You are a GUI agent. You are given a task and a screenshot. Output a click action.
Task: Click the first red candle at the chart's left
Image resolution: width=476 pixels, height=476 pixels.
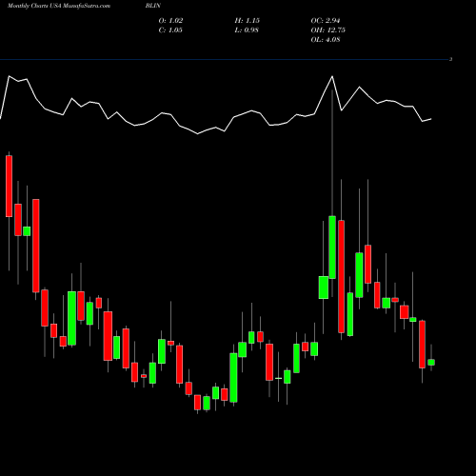click(9, 187)
